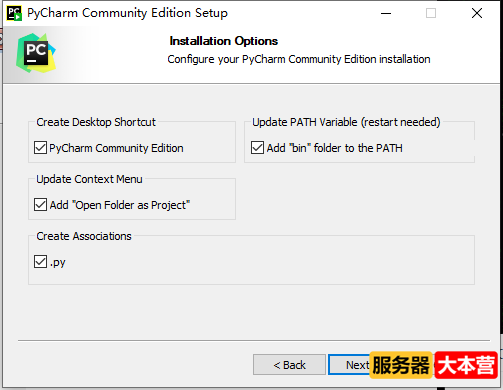503x390 pixels.
Task: Click the Installation Options heading
Action: click(x=224, y=41)
